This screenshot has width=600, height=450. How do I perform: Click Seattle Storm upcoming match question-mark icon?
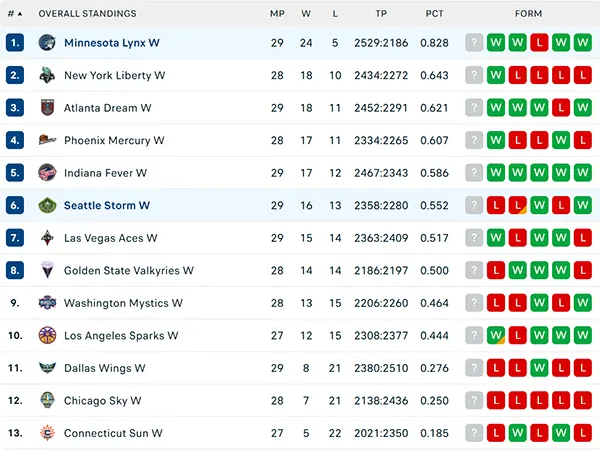[x=474, y=205]
